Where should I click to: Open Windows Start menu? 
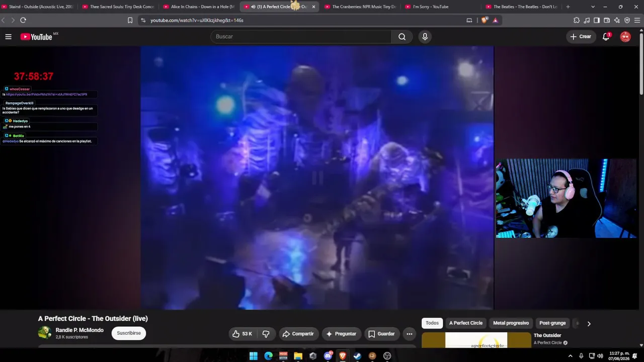(x=254, y=356)
